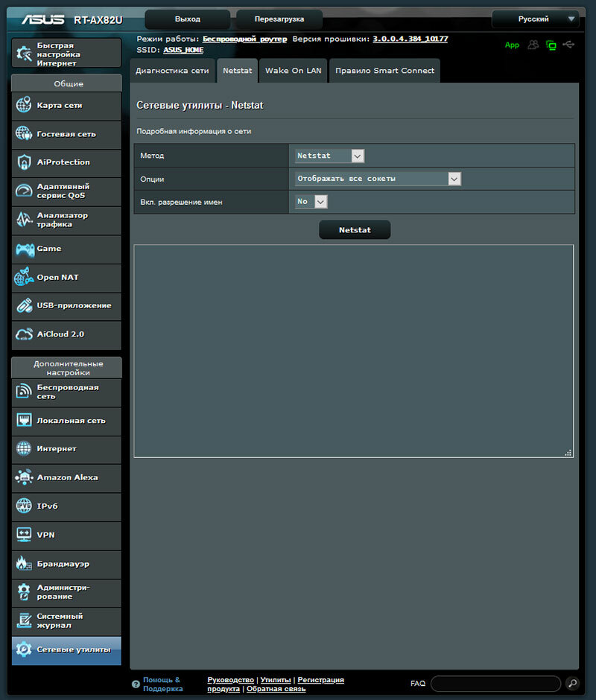Click the IPv6 icon
The height and width of the screenshot is (700, 596).
pyautogui.click(x=24, y=506)
